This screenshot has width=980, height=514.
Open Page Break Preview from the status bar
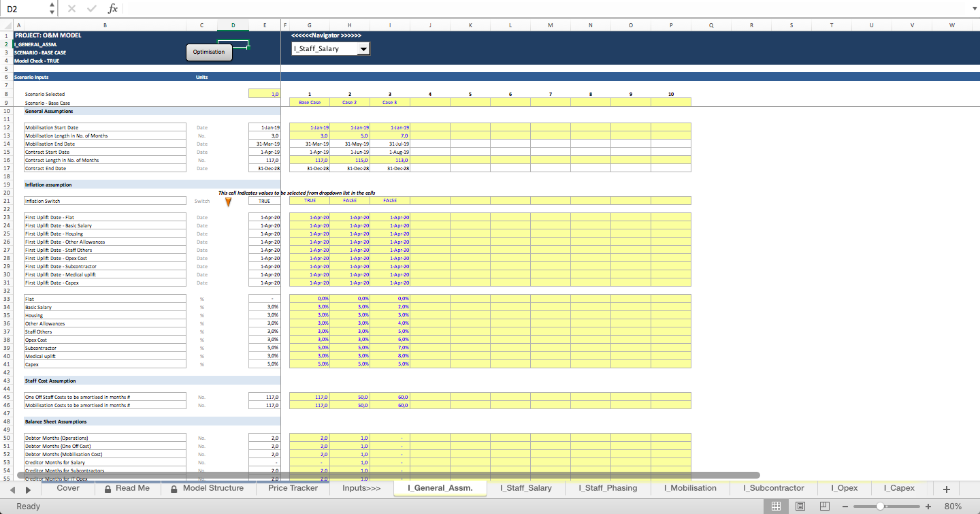pos(824,507)
